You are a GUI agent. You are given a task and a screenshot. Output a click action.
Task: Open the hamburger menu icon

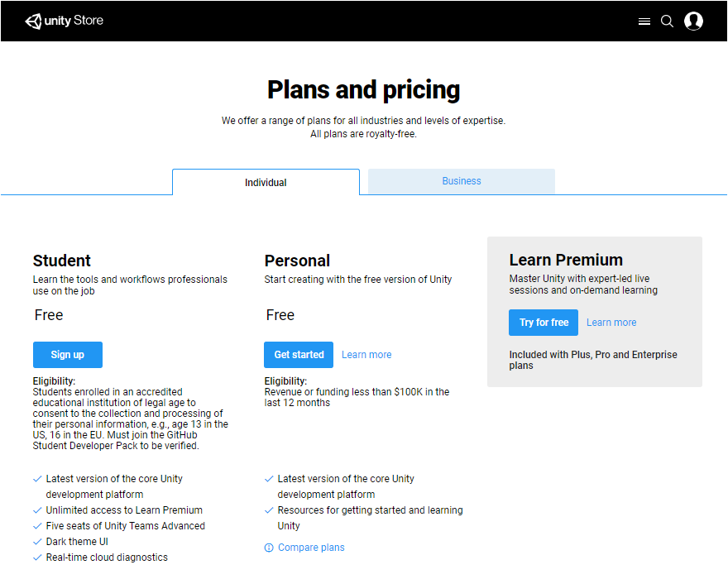coord(644,22)
